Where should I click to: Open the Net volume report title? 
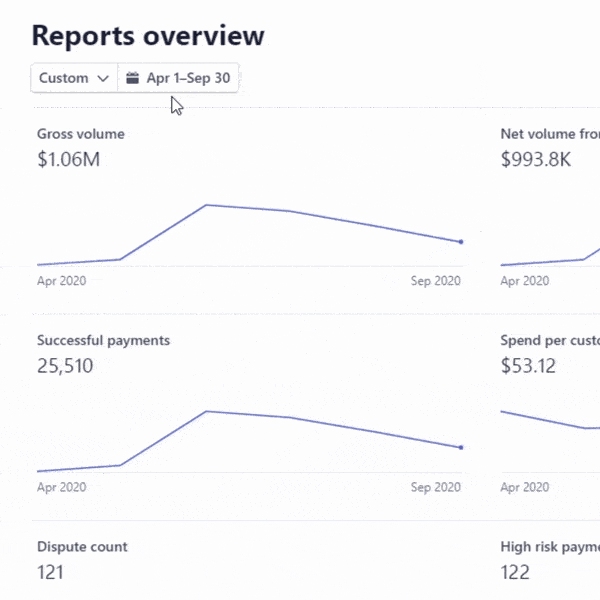550,134
